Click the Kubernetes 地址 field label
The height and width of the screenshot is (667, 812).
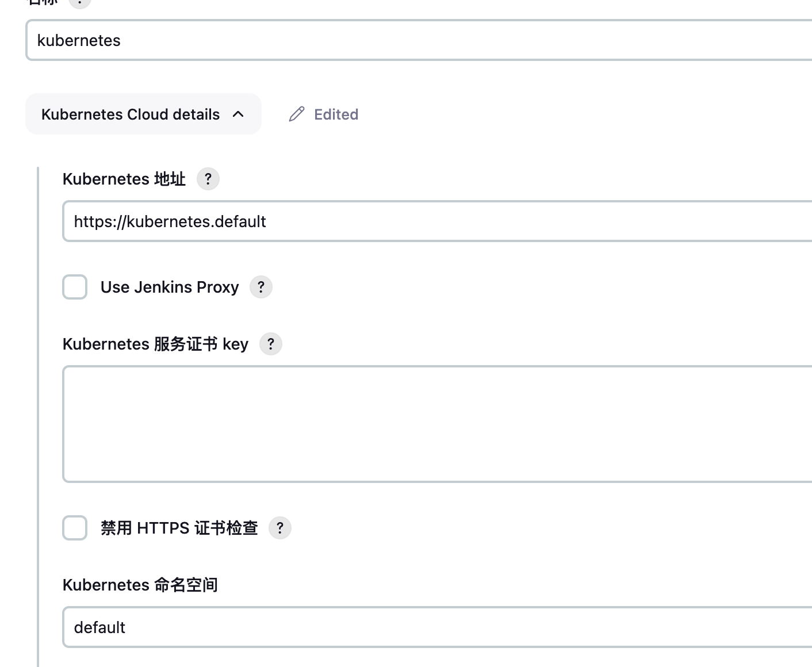pyautogui.click(x=124, y=179)
